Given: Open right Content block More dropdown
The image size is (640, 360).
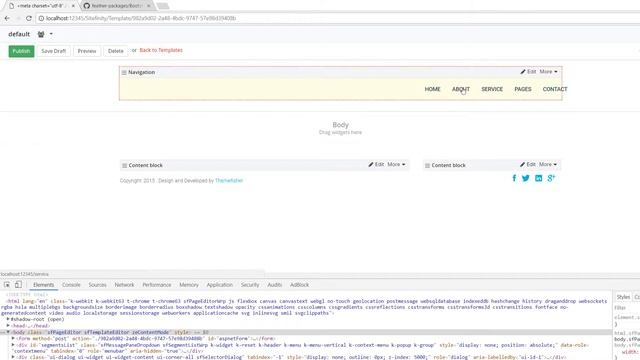Looking at the screenshot, I should click(x=548, y=164).
